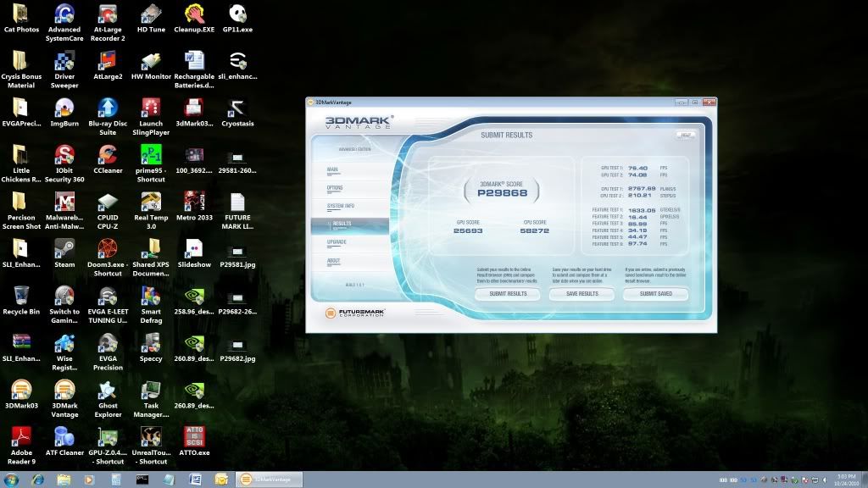Open the About section in sidebar

pos(334,260)
